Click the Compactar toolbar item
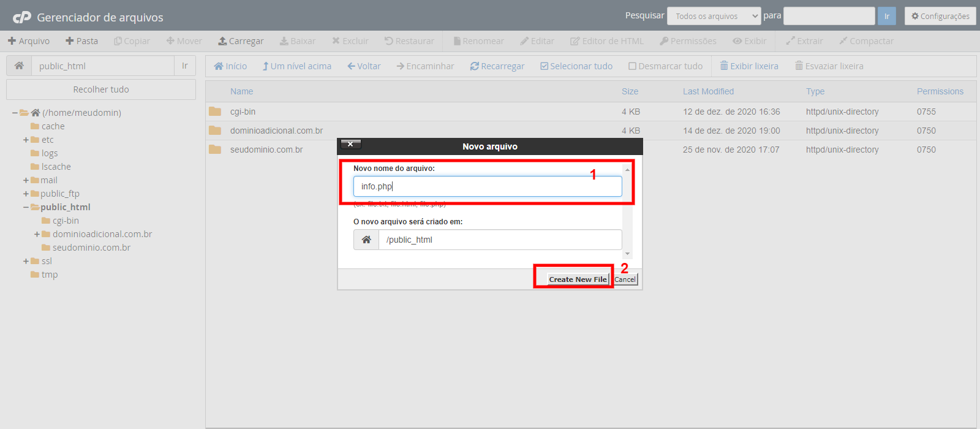This screenshot has height=429, width=980. pyautogui.click(x=866, y=41)
